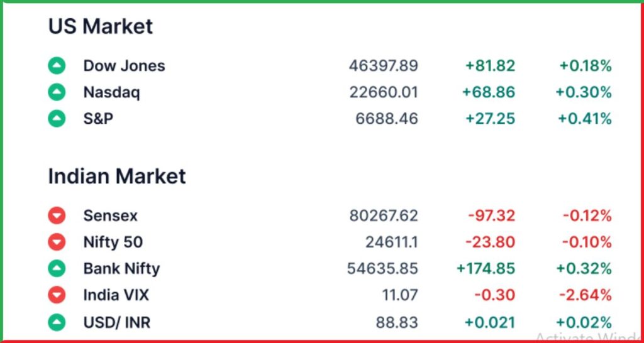Screen dimensions: 644x343
Task: Click S&P percent change +0.41%
Action: tap(585, 118)
